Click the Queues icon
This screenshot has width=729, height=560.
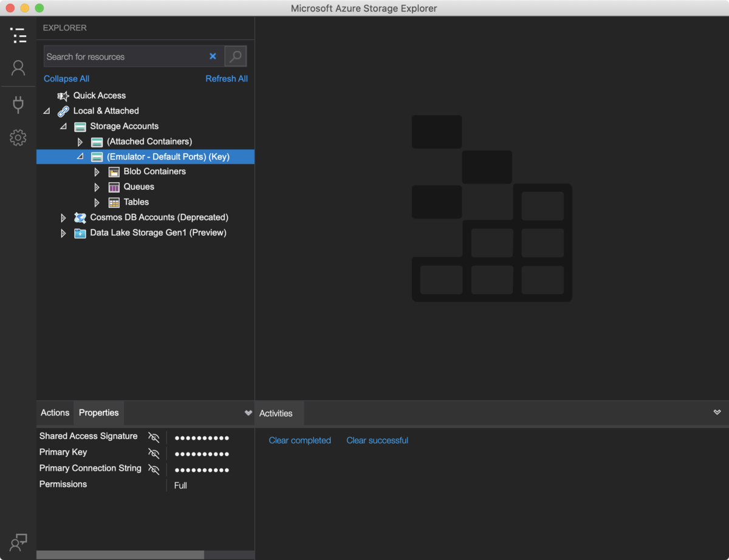coord(114,187)
